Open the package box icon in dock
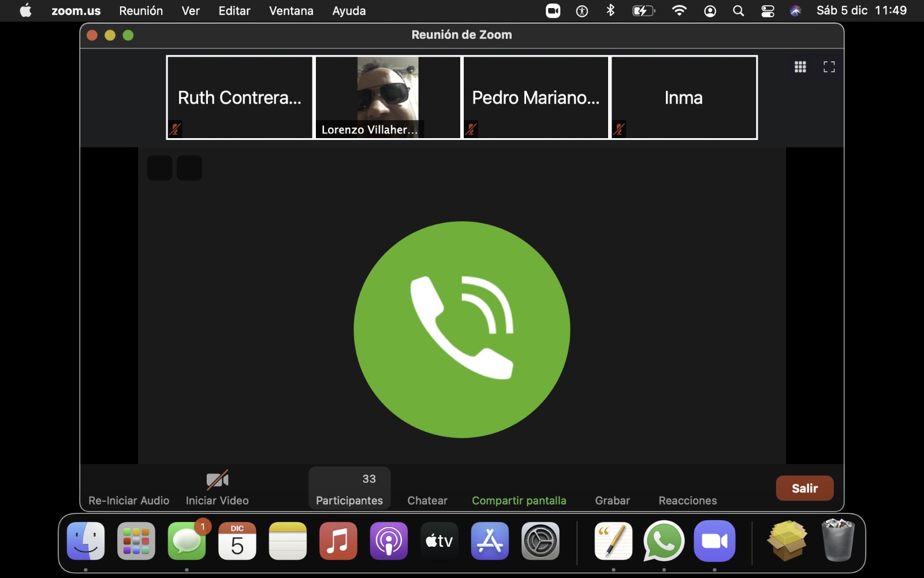 [787, 540]
